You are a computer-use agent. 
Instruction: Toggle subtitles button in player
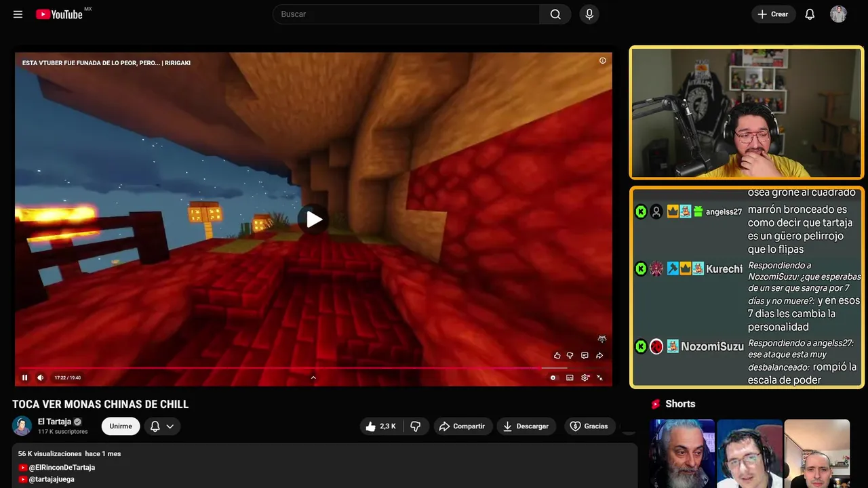click(x=570, y=378)
